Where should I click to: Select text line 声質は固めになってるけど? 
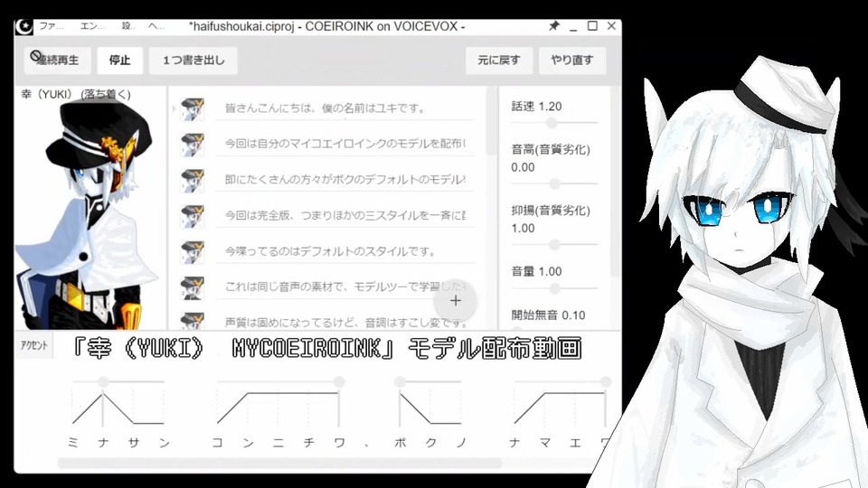[x=344, y=322]
